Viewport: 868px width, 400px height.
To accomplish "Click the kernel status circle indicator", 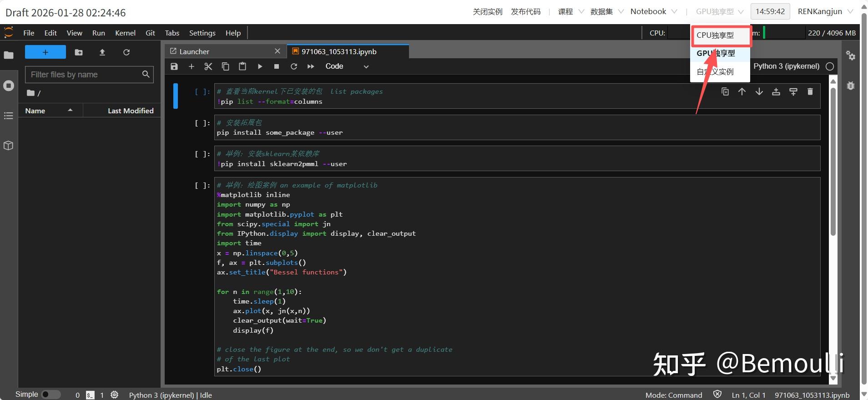I will coord(830,66).
